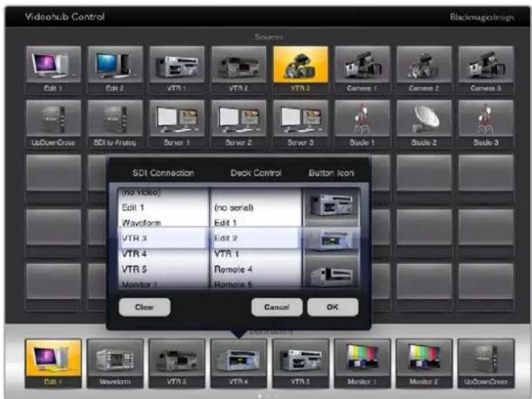532x399 pixels.
Task: Confirm the popup with OK
Action: (x=333, y=307)
